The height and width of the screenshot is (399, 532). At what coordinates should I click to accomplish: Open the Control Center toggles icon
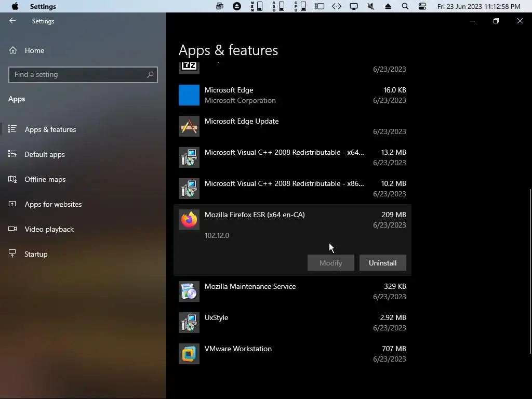coord(422,6)
